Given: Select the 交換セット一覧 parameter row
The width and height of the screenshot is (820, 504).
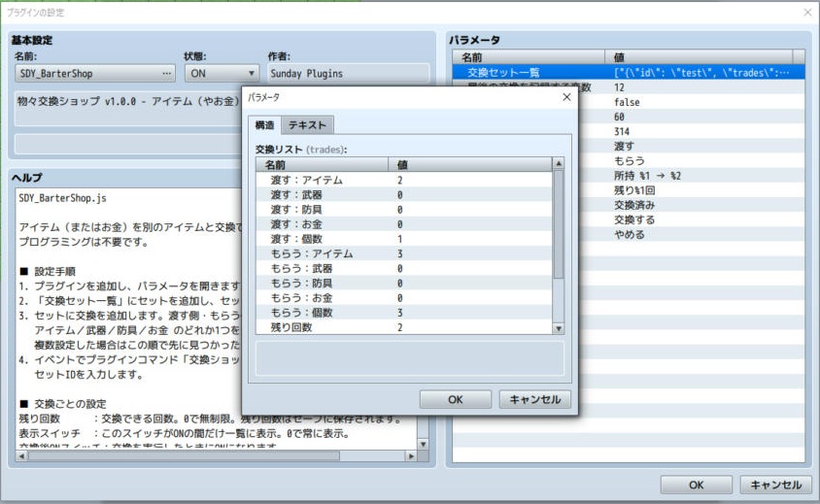Looking at the screenshot, I should (x=629, y=72).
